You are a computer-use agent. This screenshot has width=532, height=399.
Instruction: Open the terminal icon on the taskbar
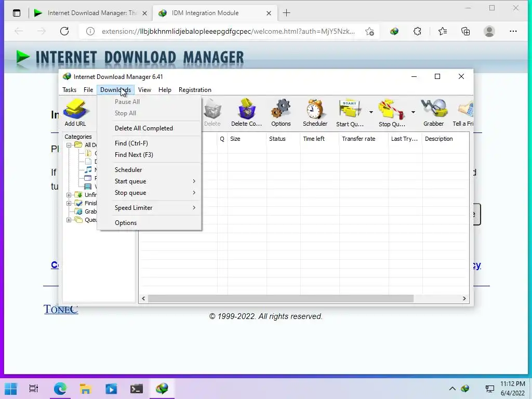click(137, 389)
